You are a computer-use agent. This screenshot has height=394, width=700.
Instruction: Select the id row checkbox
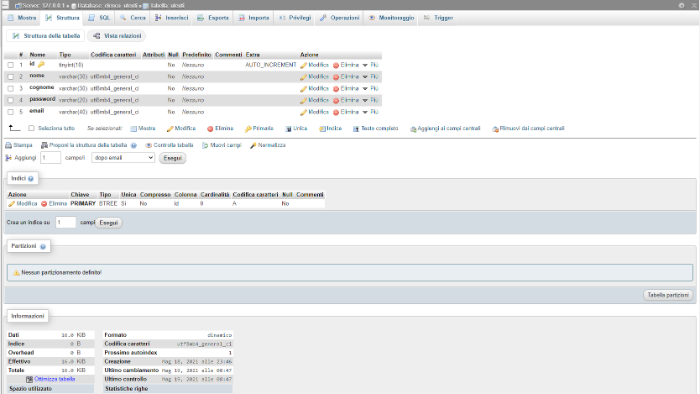[10, 65]
